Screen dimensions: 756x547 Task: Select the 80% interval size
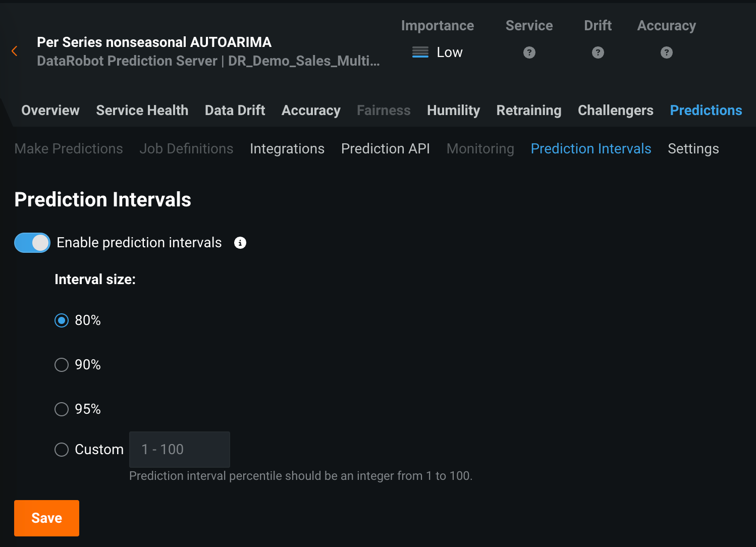pyautogui.click(x=62, y=320)
